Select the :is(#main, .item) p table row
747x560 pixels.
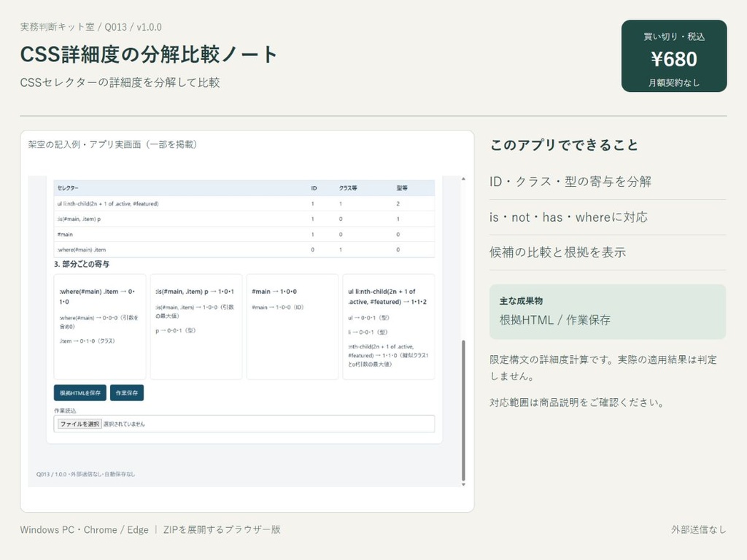[x=244, y=219]
